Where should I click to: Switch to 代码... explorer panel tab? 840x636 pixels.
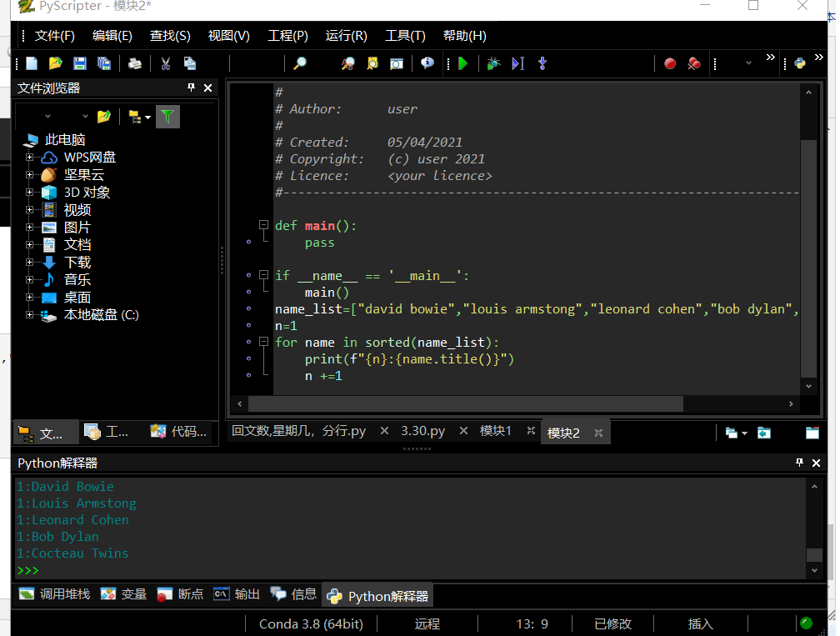point(179,432)
